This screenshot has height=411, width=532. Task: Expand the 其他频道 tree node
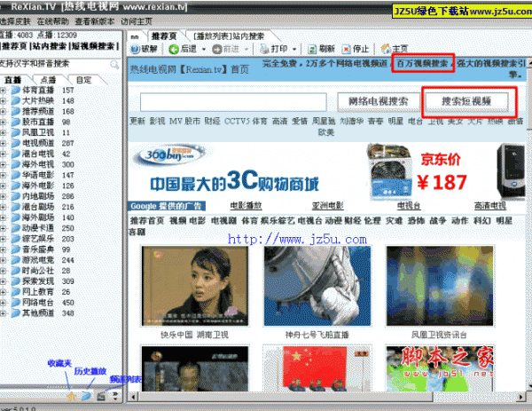click(x=3, y=313)
